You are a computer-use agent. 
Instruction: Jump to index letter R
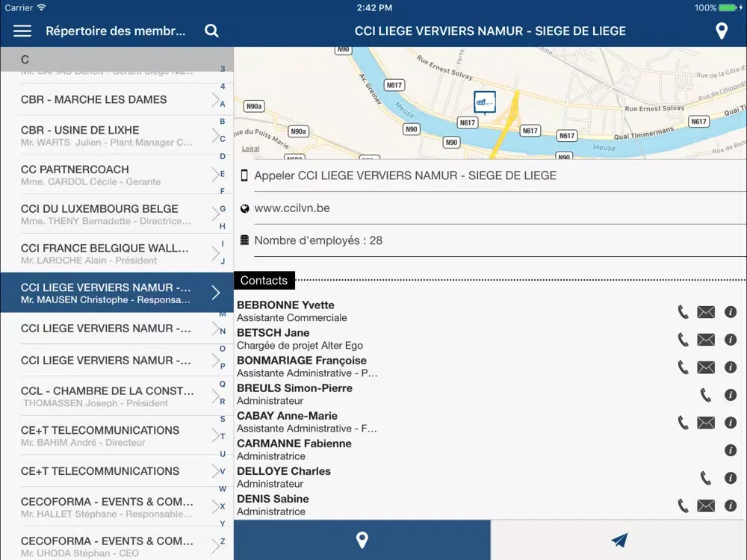coord(223,402)
